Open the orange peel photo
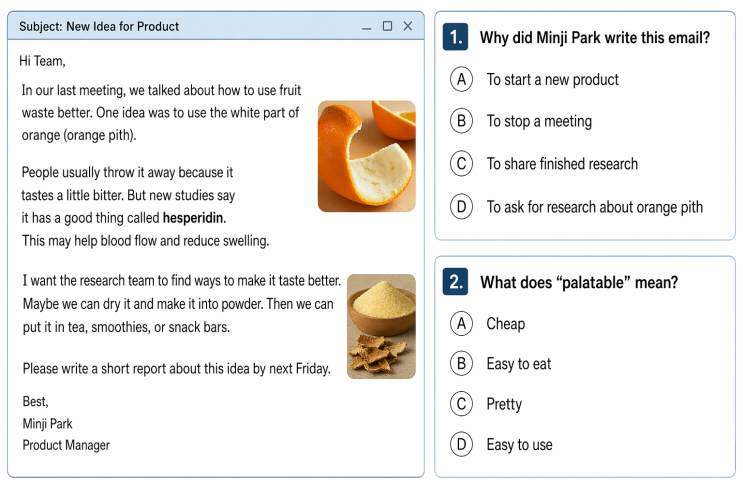 click(x=366, y=156)
